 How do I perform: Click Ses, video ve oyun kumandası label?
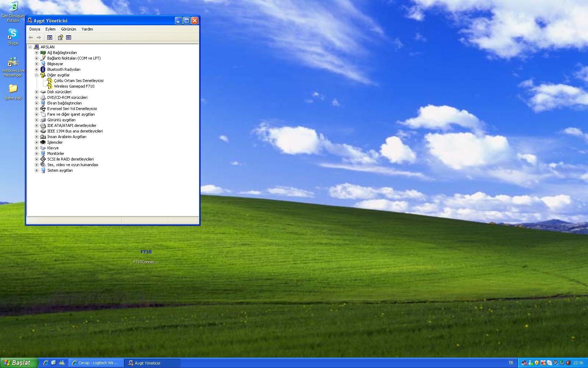pyautogui.click(x=73, y=165)
